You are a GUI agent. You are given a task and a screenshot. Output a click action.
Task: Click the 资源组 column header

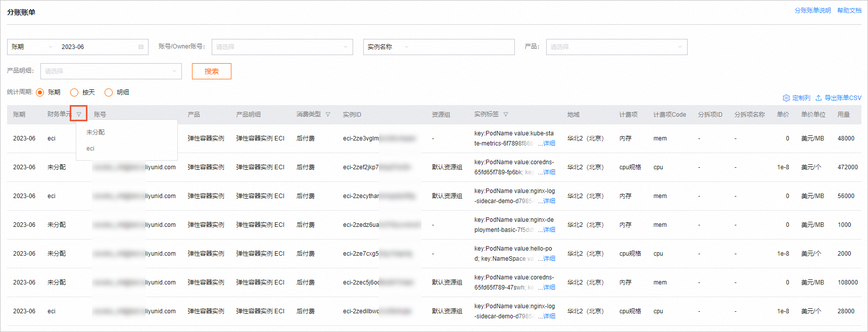(x=441, y=115)
